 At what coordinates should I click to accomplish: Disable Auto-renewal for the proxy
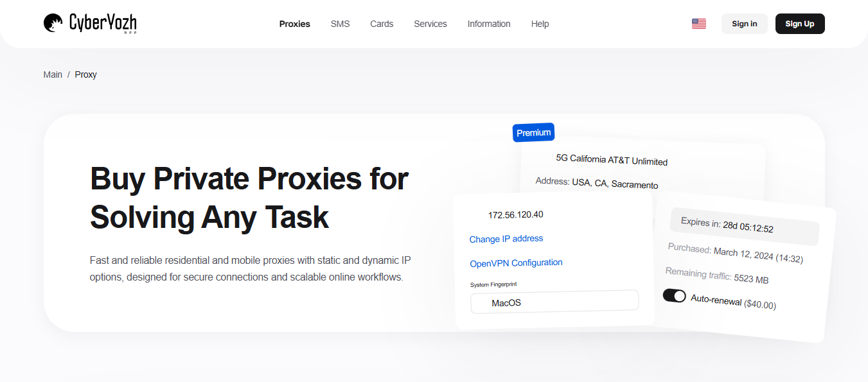click(x=675, y=295)
